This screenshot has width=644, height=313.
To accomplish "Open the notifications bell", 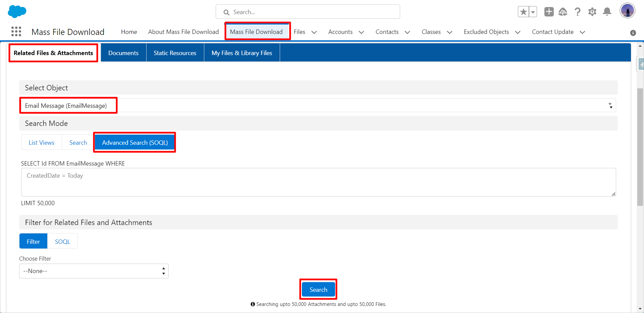I will [x=607, y=12].
